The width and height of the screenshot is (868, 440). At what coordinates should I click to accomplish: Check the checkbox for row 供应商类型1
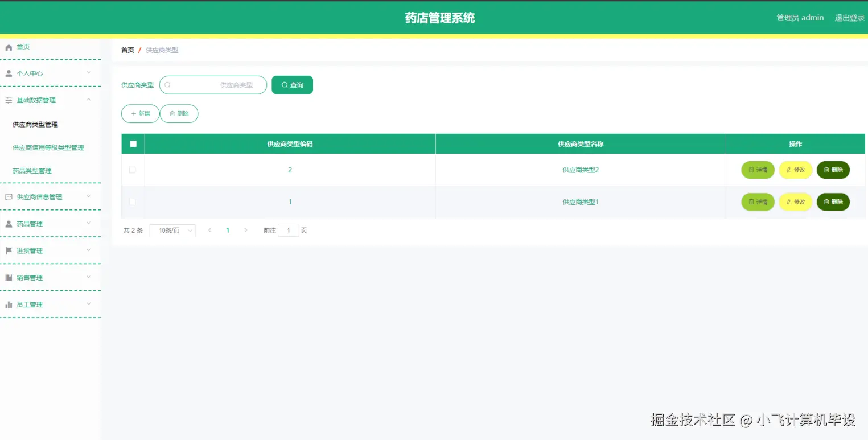pyautogui.click(x=133, y=202)
